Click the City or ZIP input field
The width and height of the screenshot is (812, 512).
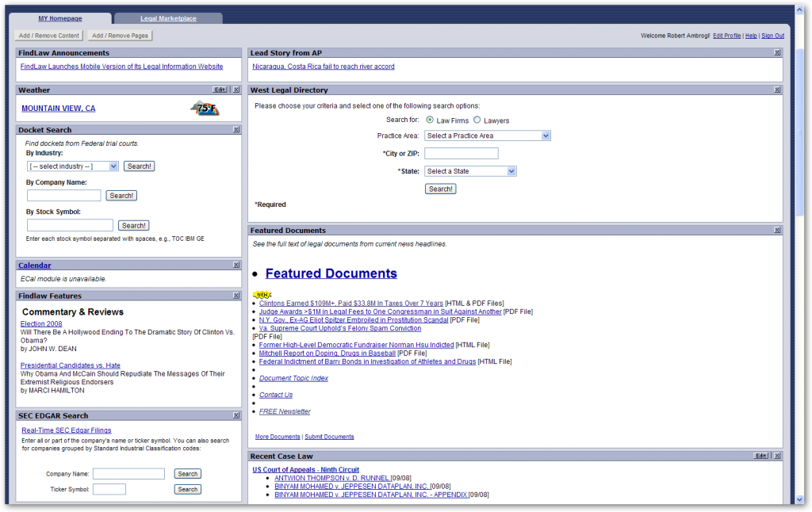click(x=461, y=154)
